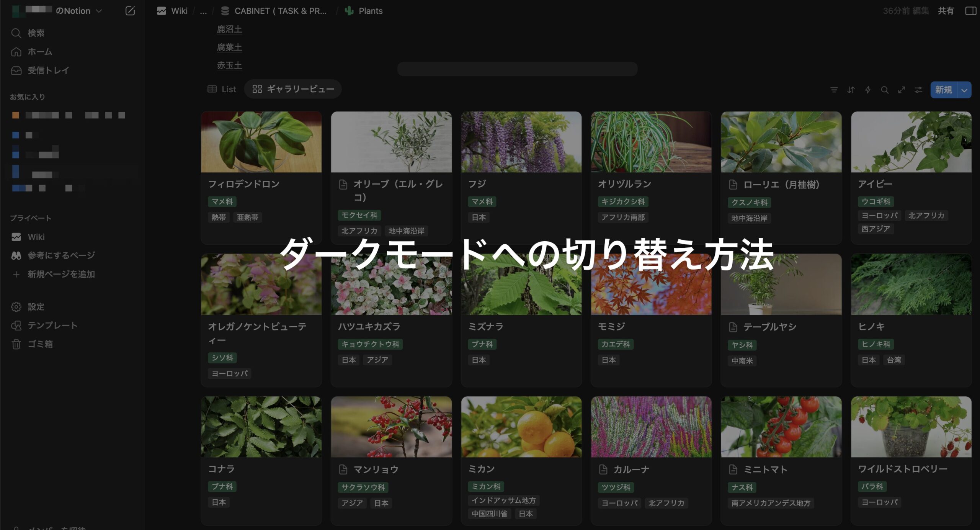Viewport: 980px width, 530px height.
Task: Switch to the List view tab
Action: pos(222,89)
